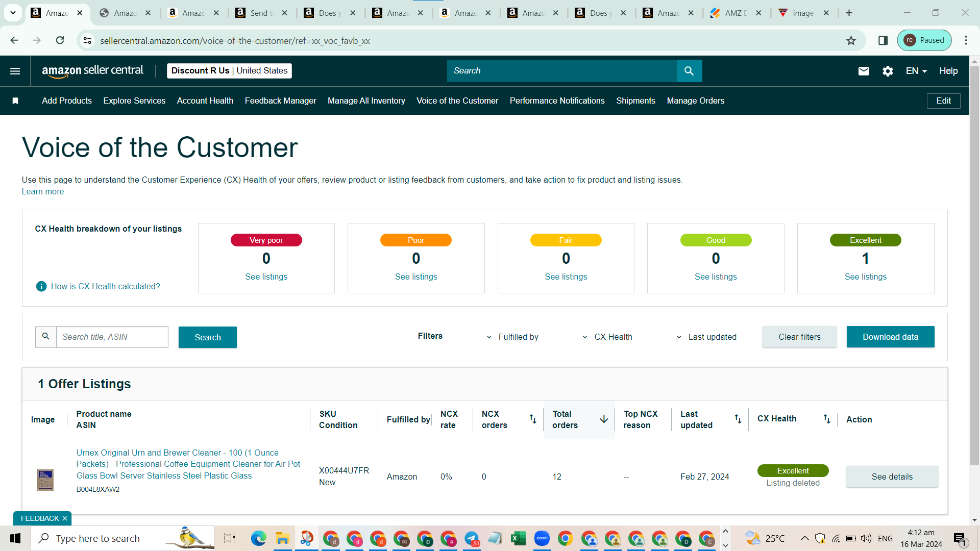Viewport: 980px width, 551px height.
Task: Click the header Search input field
Action: coord(561,71)
